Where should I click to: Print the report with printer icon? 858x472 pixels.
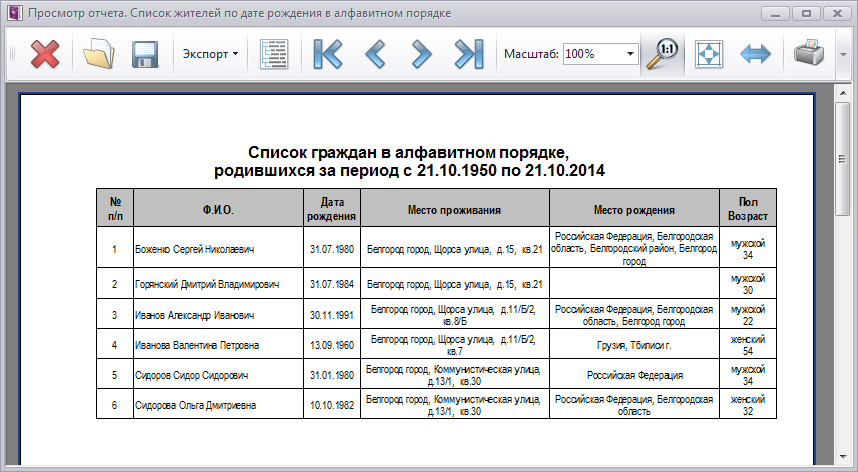[x=808, y=54]
